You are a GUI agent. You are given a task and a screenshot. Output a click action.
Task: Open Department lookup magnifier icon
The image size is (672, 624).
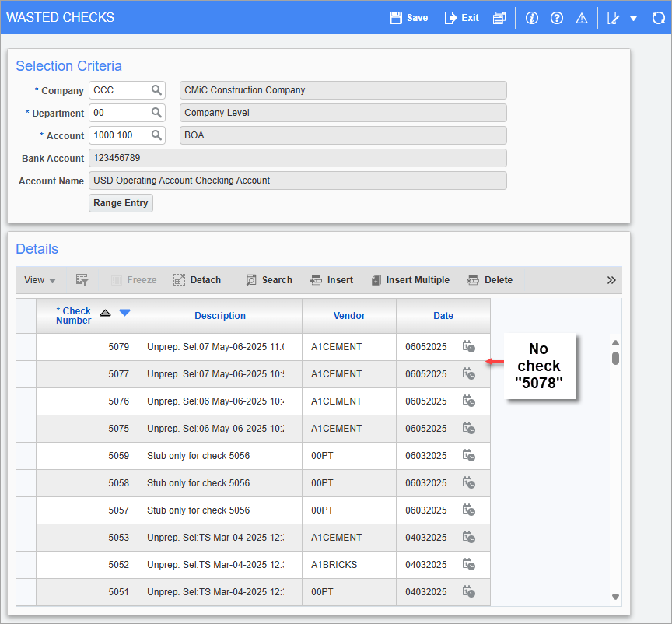(156, 113)
